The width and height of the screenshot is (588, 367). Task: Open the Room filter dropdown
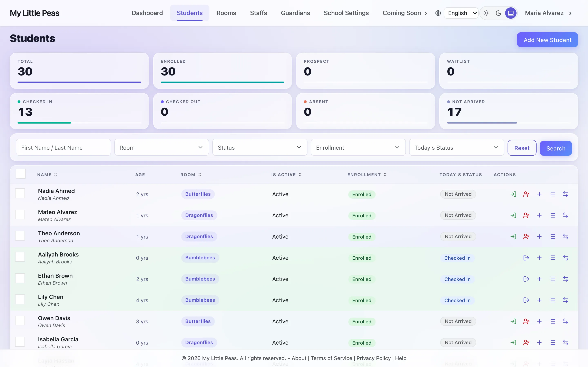point(161,147)
